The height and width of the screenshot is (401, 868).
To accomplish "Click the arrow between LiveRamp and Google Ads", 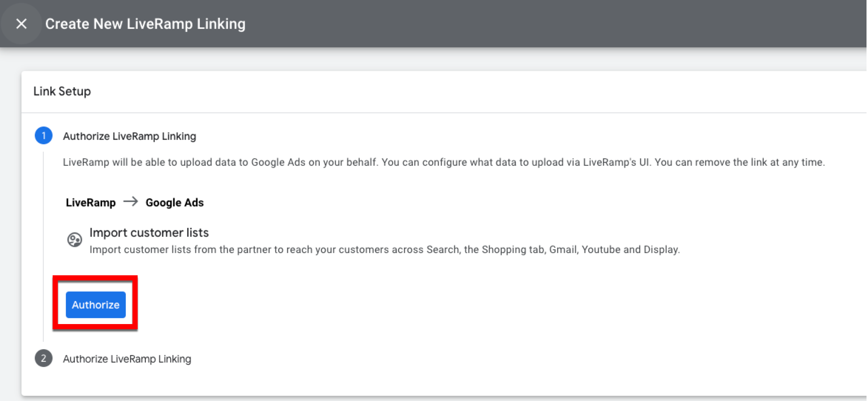I will click(x=131, y=202).
